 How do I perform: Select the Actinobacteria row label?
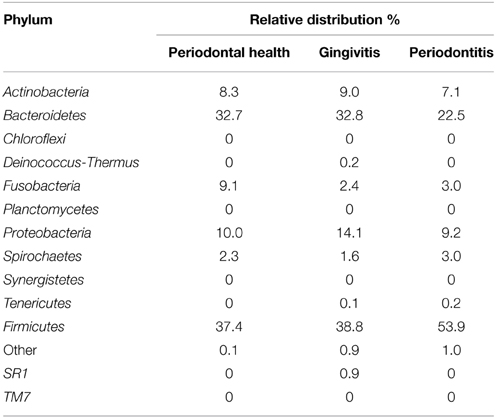click(46, 92)
